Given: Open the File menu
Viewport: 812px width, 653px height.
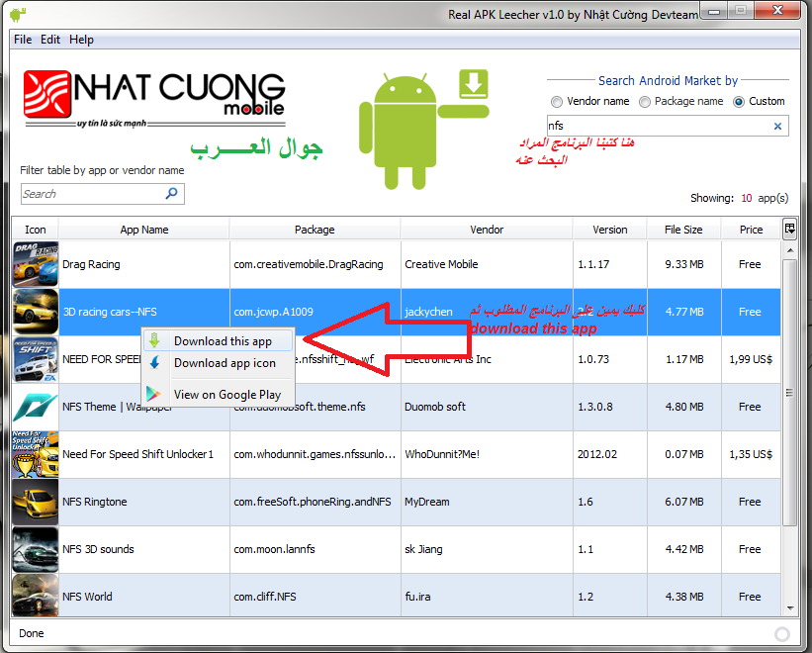Looking at the screenshot, I should pos(23,40).
